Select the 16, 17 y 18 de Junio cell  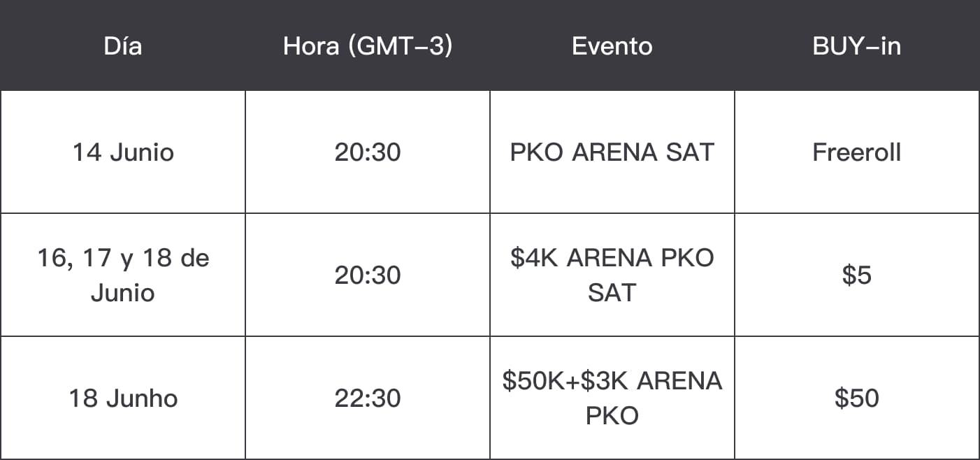click(x=123, y=275)
